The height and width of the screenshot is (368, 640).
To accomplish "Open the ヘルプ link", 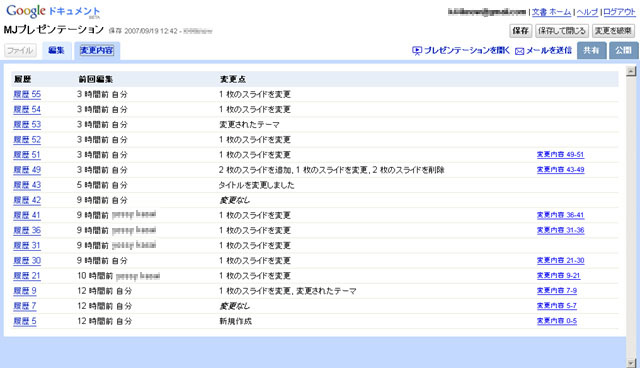I will tap(587, 12).
